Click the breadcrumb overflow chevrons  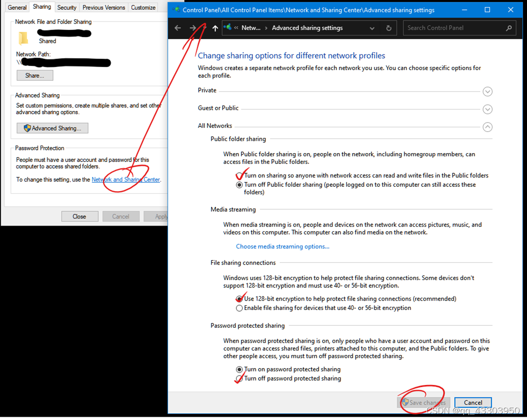click(x=236, y=28)
